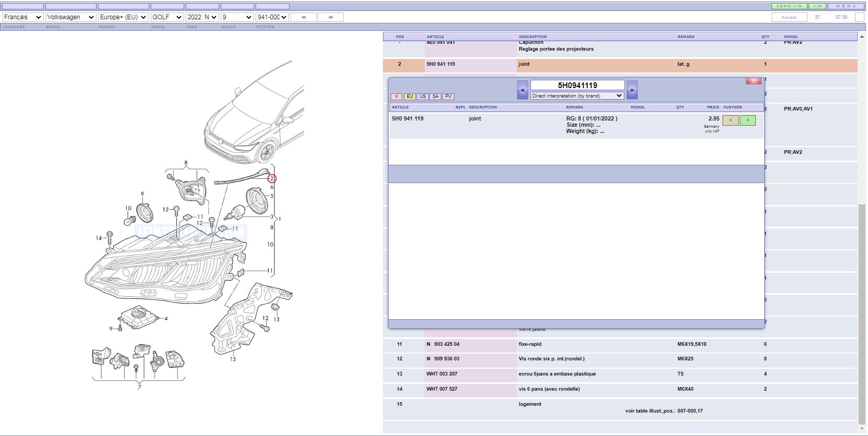Click PR:AV0,AV1 model text
Image resolution: width=868 pixels, height=436 pixels.
798,109
